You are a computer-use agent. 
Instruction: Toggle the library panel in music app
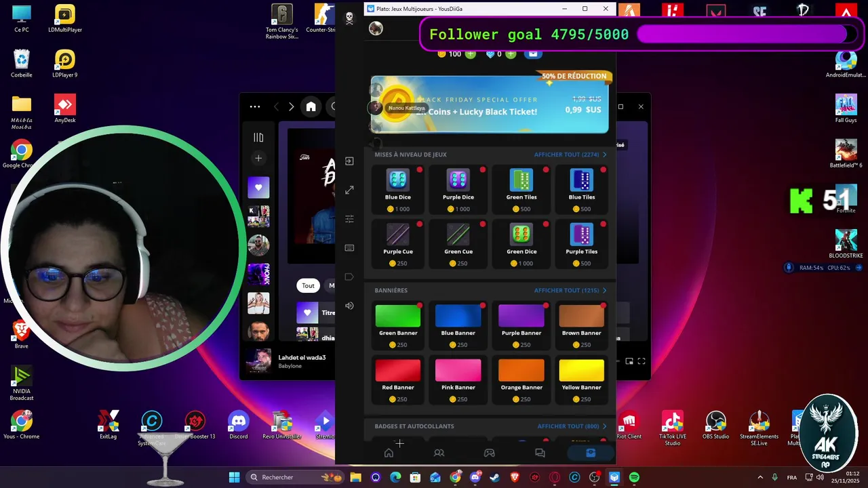[258, 138]
